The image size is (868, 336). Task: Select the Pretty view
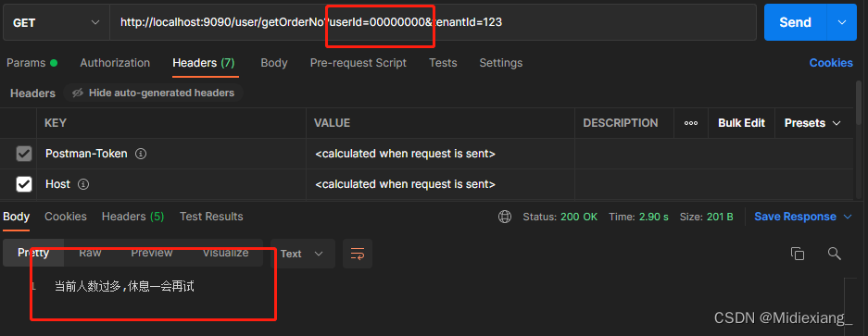tap(33, 253)
